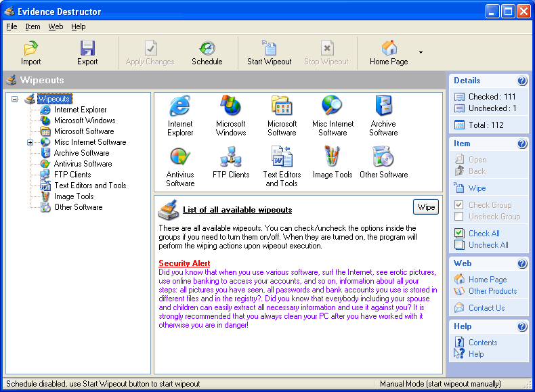Click the Export floppy disk icon
The height and width of the screenshot is (392, 535).
87,48
